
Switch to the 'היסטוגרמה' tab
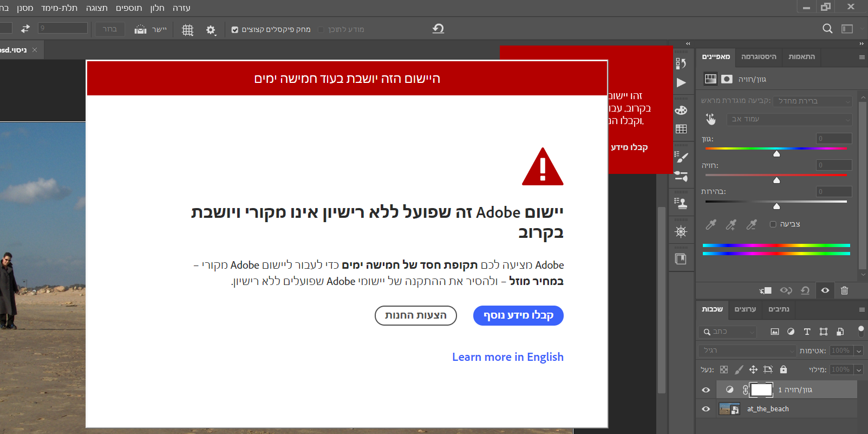758,57
